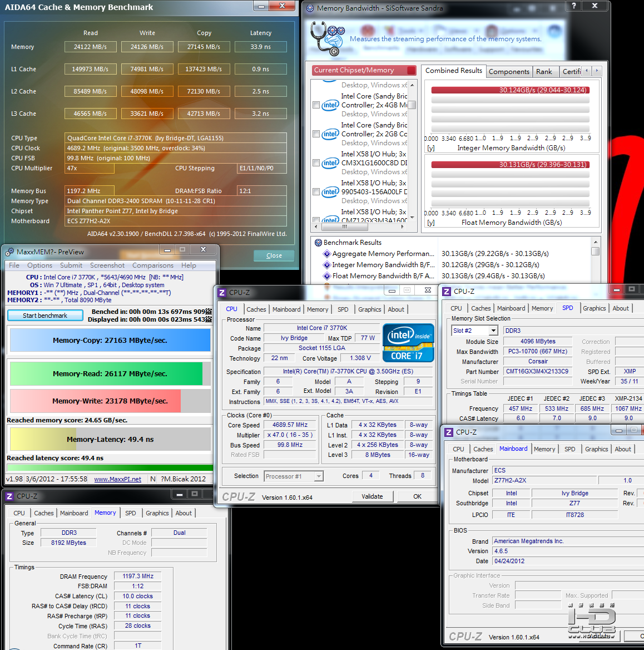
Task: Click the Intel logo beside 2x 4GB controller
Action: click(330, 105)
